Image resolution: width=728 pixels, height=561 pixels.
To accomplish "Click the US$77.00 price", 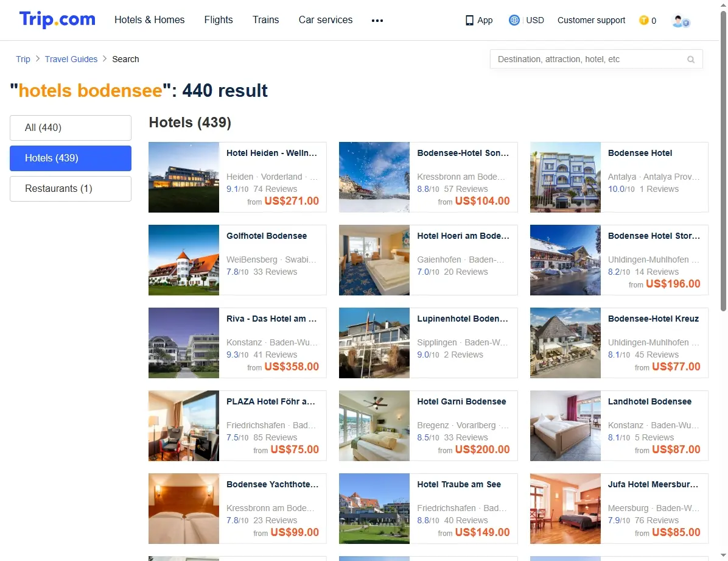I will tap(676, 366).
